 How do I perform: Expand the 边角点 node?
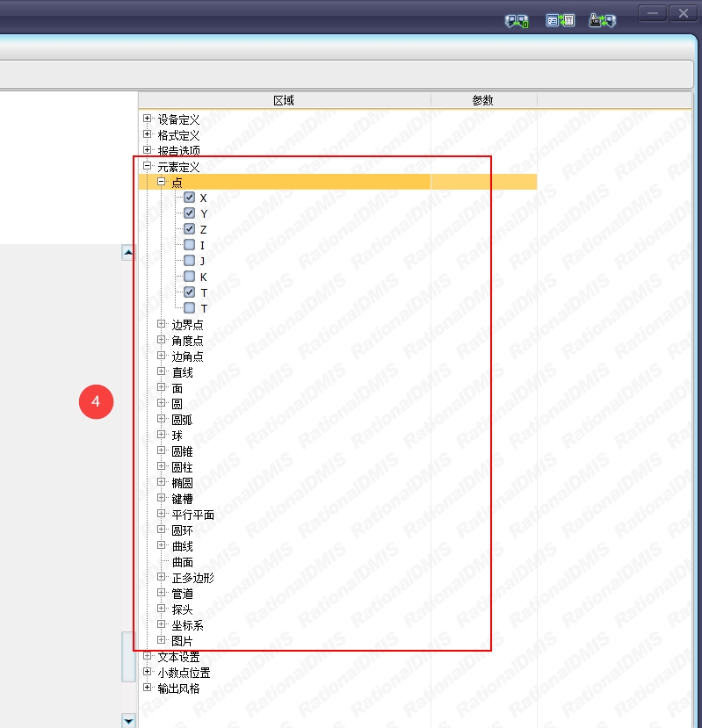point(161,355)
